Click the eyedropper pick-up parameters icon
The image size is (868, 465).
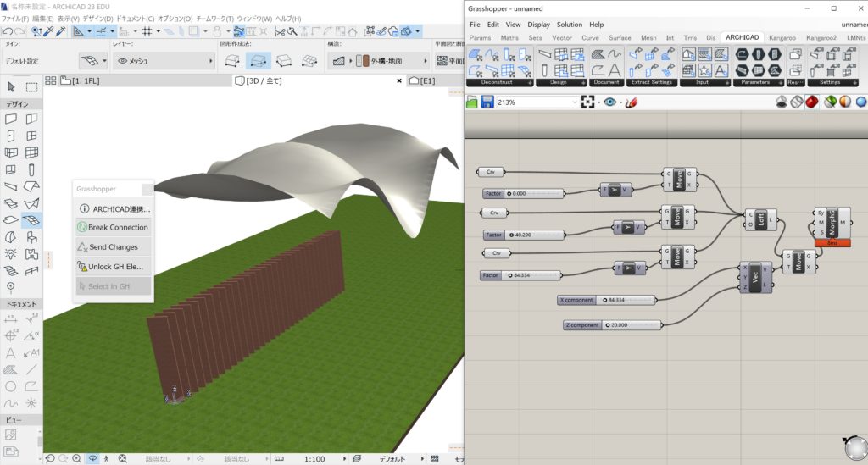48,31
